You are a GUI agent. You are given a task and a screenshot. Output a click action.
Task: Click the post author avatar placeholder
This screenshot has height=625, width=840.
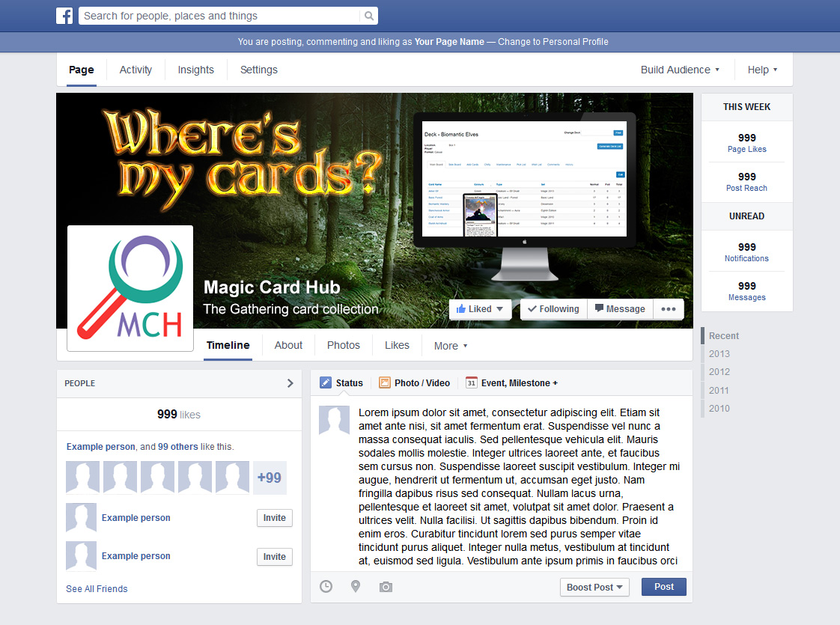[335, 420]
